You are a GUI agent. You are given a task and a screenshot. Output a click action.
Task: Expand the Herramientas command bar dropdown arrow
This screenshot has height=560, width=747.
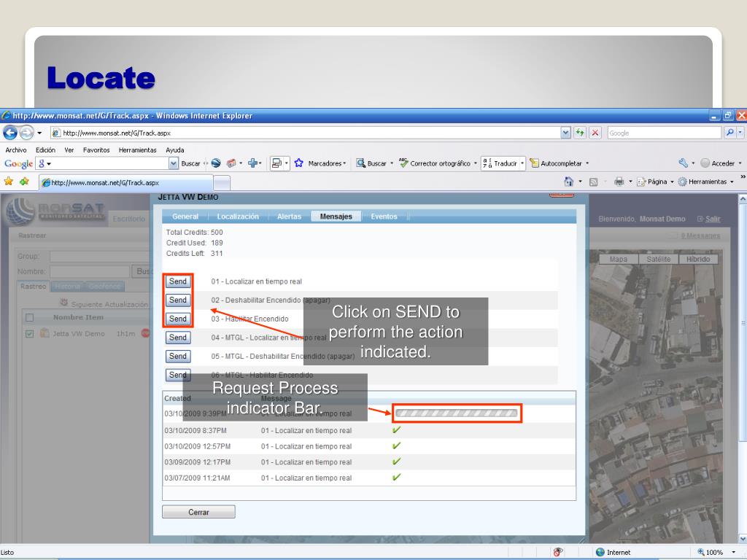(x=732, y=182)
